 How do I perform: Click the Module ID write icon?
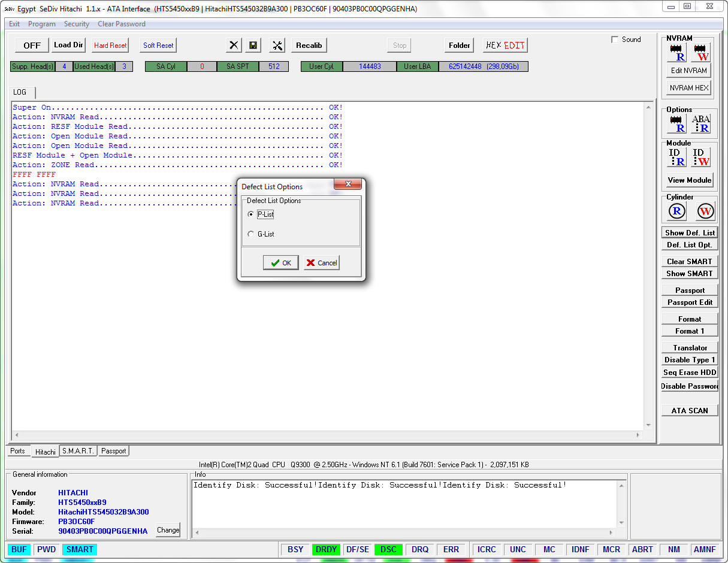700,157
